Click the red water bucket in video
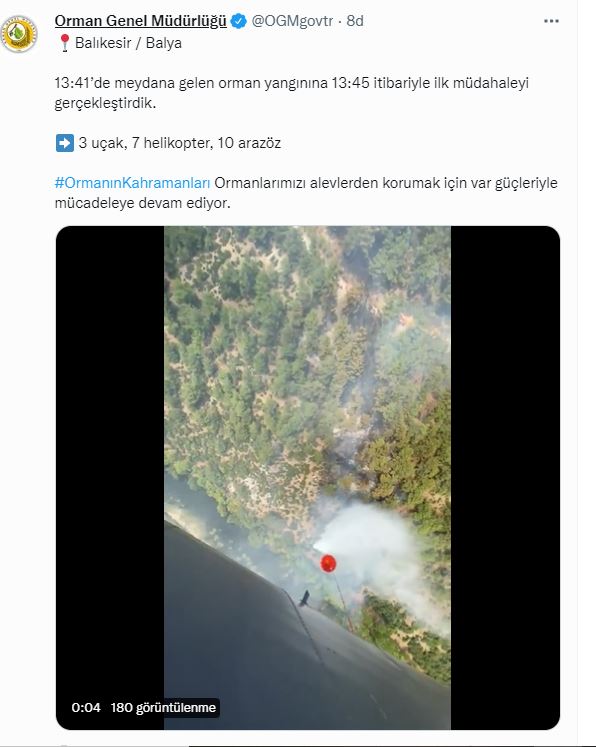 coord(328,564)
